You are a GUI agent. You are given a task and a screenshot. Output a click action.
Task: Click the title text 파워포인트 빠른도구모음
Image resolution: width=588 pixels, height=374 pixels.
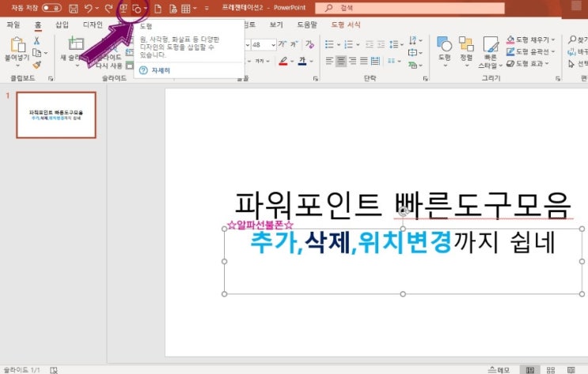tap(403, 205)
